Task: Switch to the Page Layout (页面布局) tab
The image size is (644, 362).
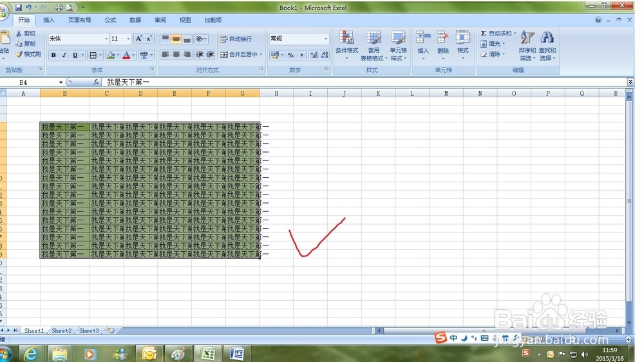Action: (79, 20)
